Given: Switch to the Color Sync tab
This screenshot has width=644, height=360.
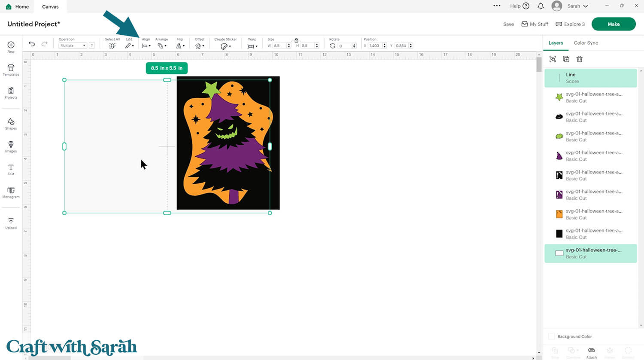Looking at the screenshot, I should (586, 43).
